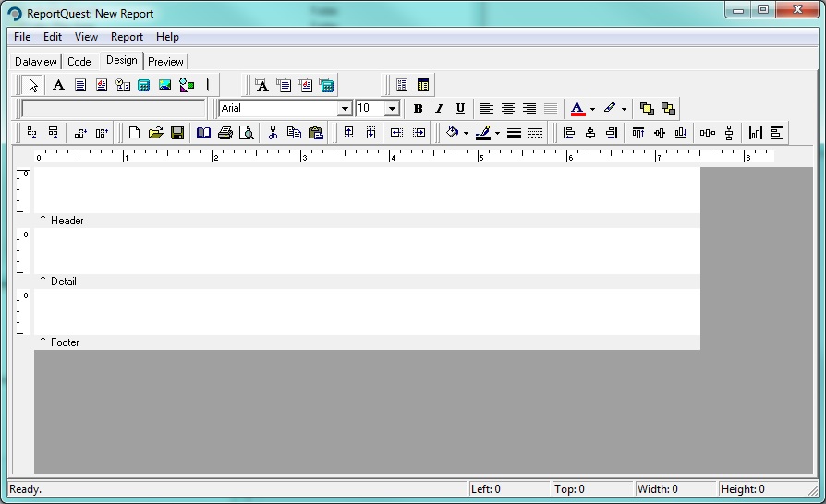Choose line thickness icon

(x=514, y=133)
